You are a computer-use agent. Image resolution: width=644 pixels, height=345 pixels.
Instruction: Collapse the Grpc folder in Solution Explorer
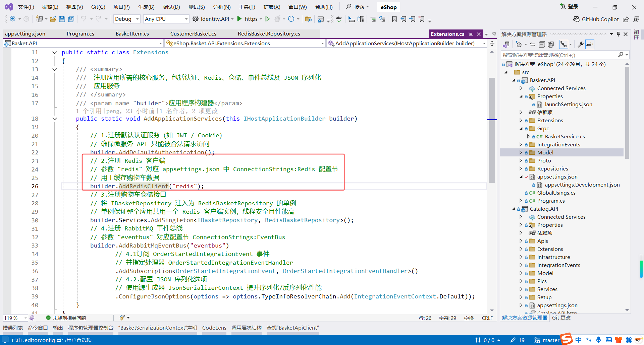[x=521, y=128]
